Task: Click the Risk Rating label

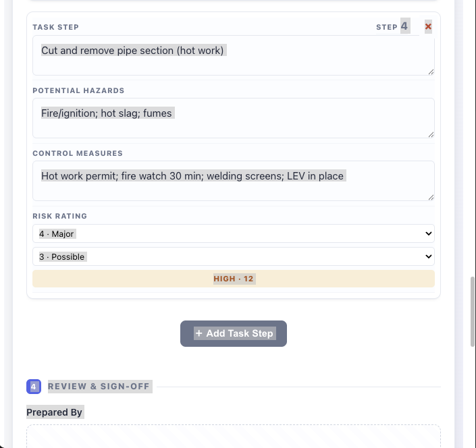Action: [x=60, y=216]
